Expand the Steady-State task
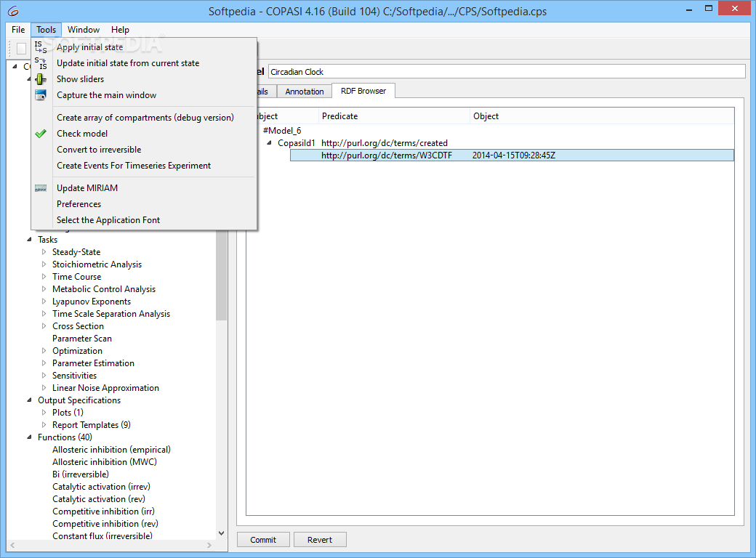This screenshot has width=756, height=558. point(44,252)
